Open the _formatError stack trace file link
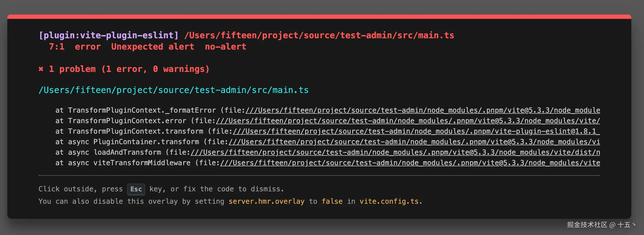Screen dimensions: 644x235 coord(422,110)
